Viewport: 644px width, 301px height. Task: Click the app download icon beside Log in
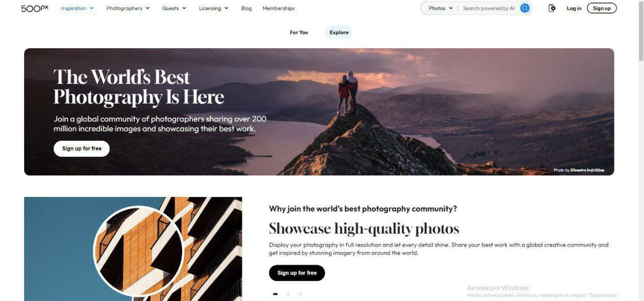pos(552,8)
